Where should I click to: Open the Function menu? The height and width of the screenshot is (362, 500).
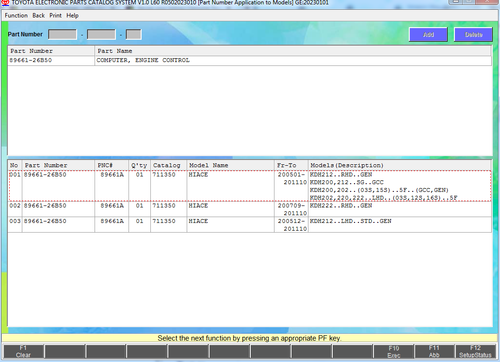pyautogui.click(x=16, y=15)
